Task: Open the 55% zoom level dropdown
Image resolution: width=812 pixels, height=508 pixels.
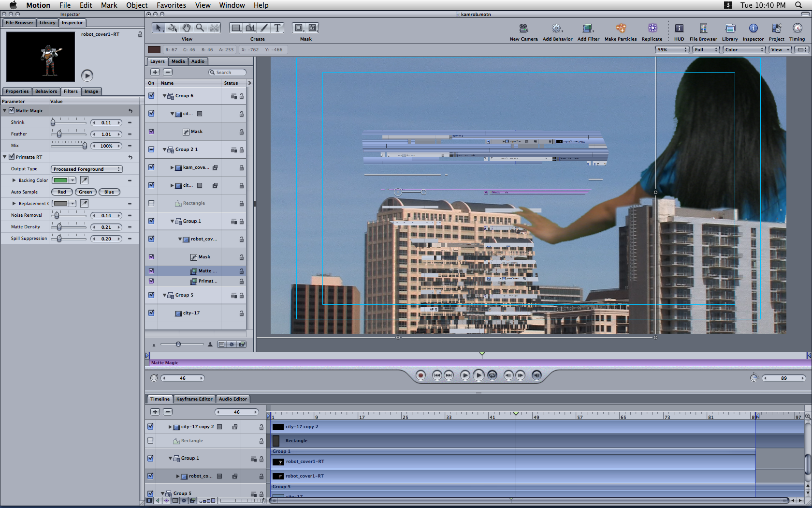Action: pos(672,49)
